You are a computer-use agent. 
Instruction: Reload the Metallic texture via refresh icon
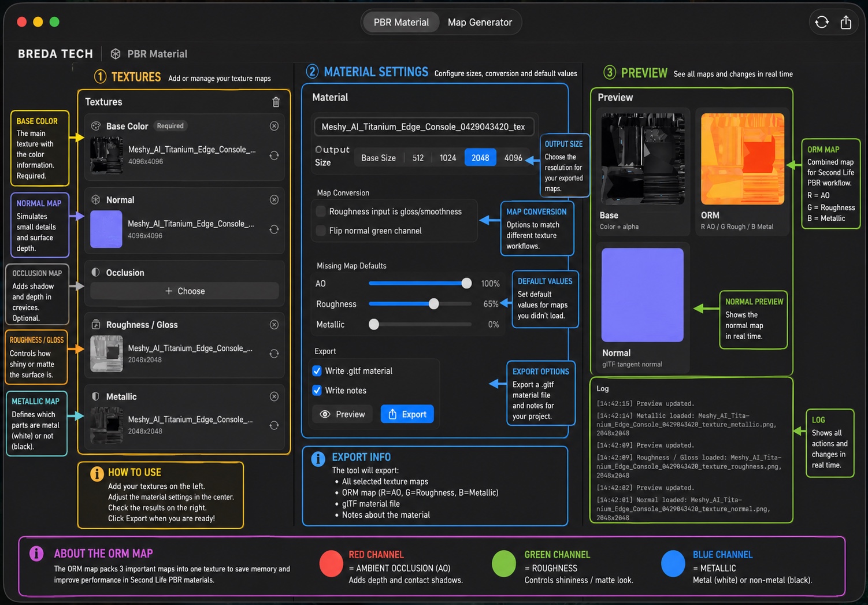click(x=273, y=425)
